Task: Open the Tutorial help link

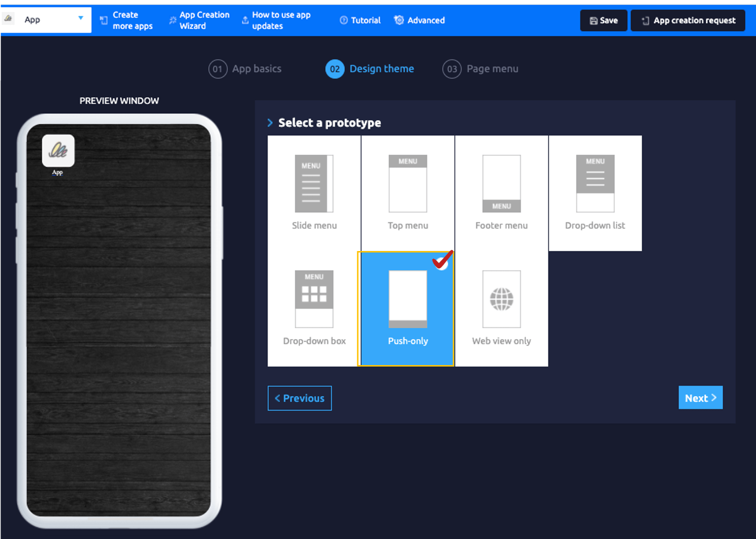Action: tap(360, 21)
